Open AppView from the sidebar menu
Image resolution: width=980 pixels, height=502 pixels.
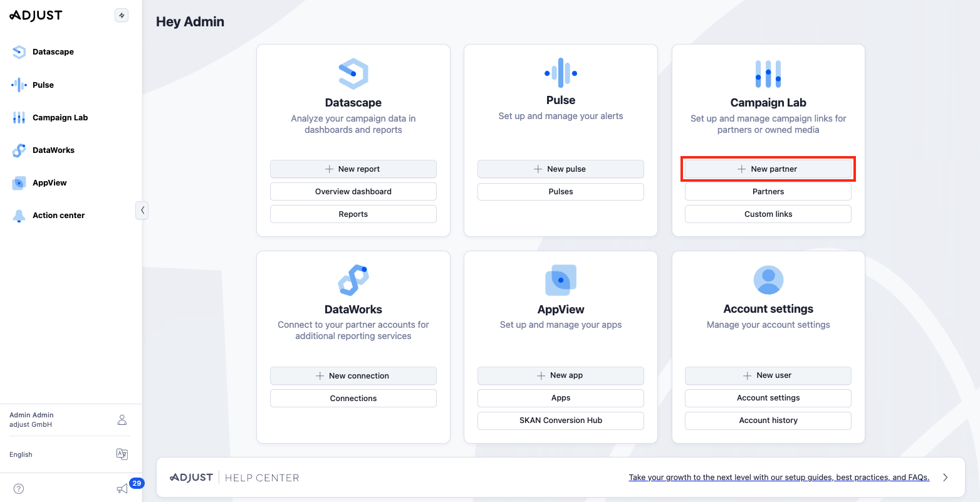click(50, 183)
